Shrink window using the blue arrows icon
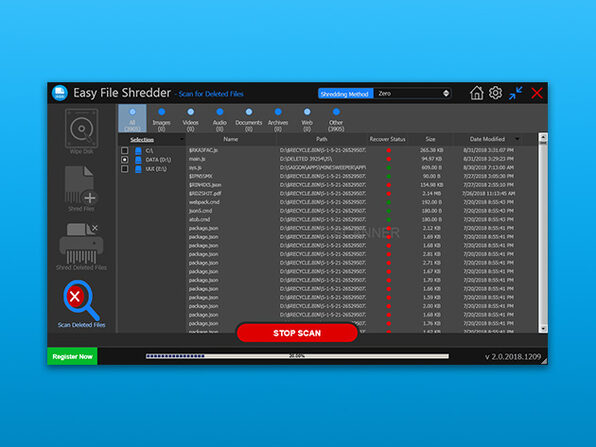Screen dimensions: 596x447 [516, 93]
